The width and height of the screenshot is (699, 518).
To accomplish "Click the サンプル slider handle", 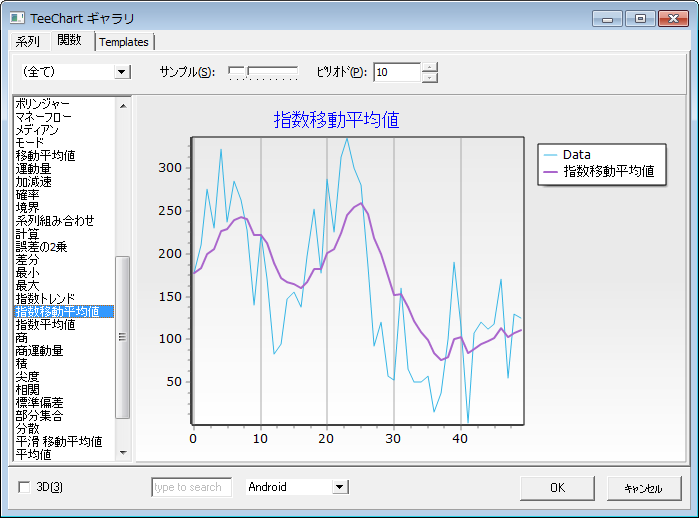I will 237,70.
